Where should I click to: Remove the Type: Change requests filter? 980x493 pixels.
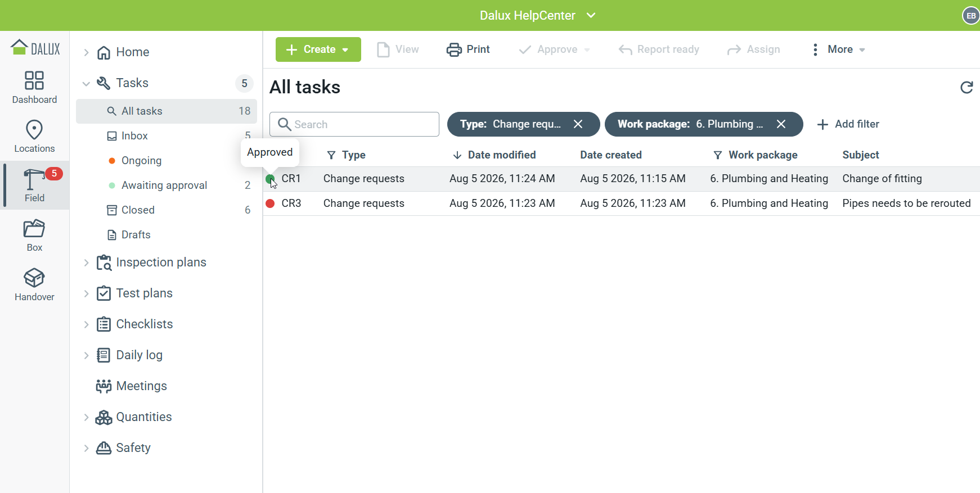pos(578,124)
